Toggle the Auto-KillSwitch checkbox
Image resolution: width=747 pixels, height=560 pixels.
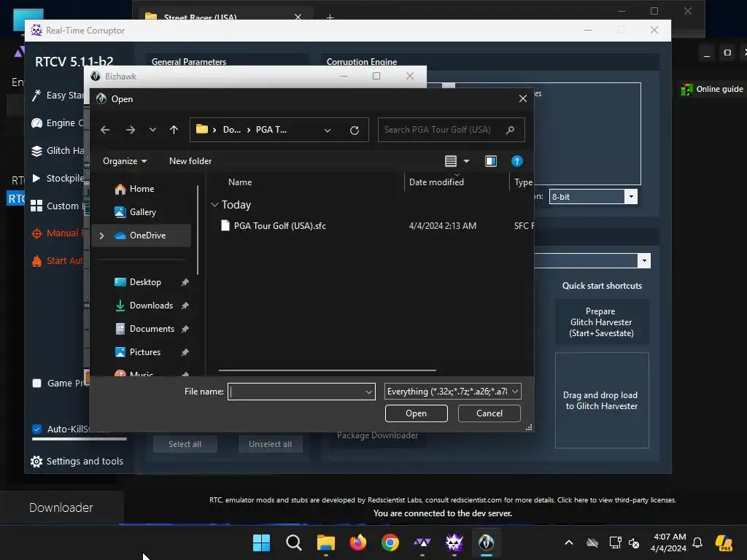[36, 429]
